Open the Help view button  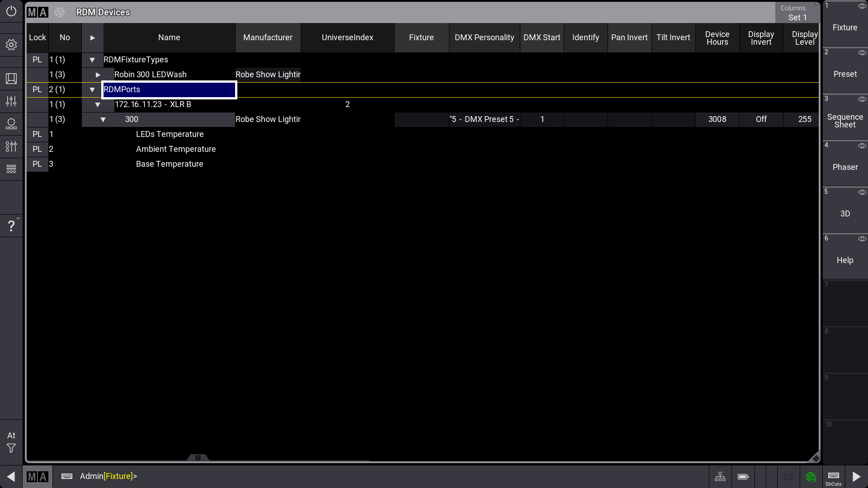coord(845,260)
